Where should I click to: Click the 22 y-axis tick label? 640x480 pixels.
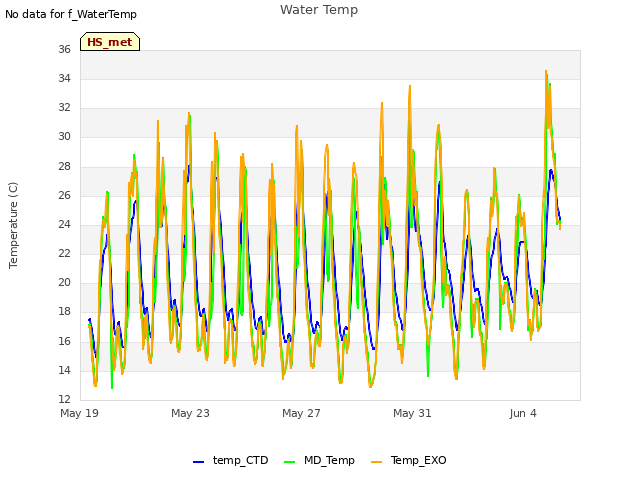[x=64, y=253]
